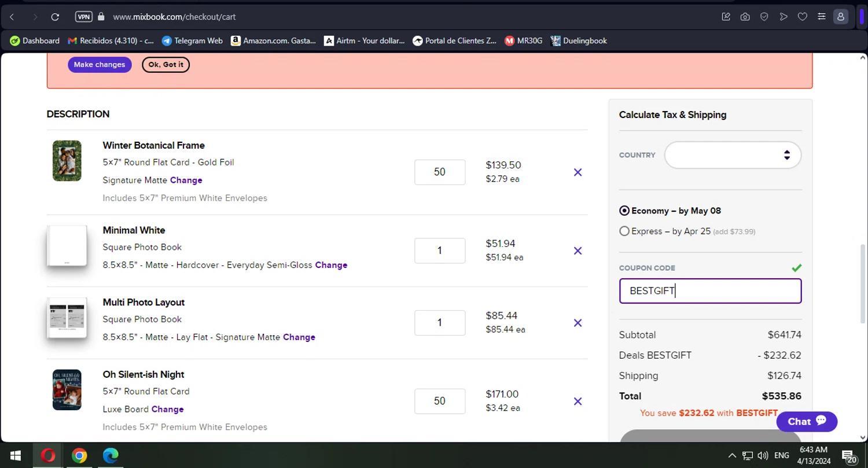Edit quantity for Multi Photo Layout
Screen dimensions: 868x468
(x=440, y=323)
